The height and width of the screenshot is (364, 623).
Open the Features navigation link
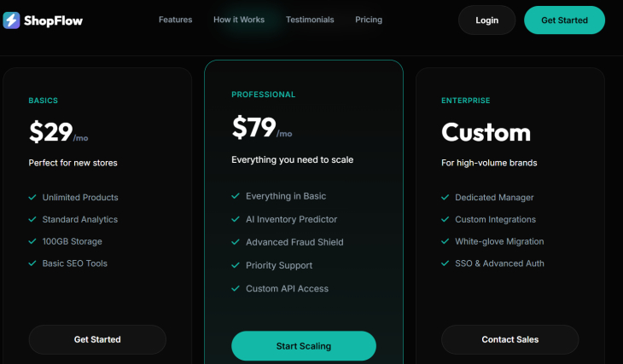(175, 20)
